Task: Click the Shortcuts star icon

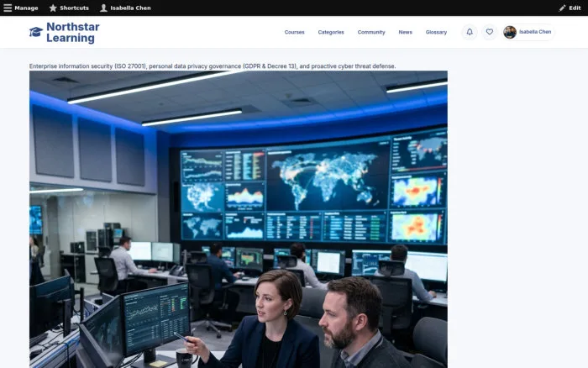Action: (53, 8)
